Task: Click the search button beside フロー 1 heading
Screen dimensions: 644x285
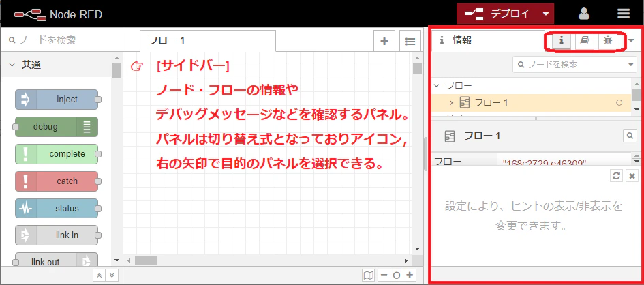Action: (x=630, y=136)
